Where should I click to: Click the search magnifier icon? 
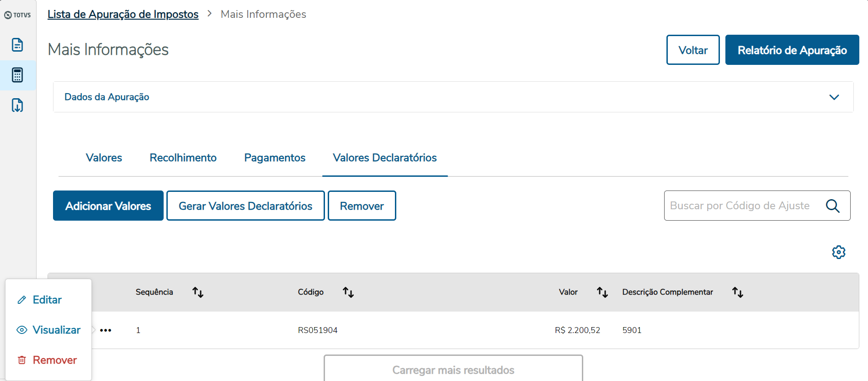tap(832, 206)
